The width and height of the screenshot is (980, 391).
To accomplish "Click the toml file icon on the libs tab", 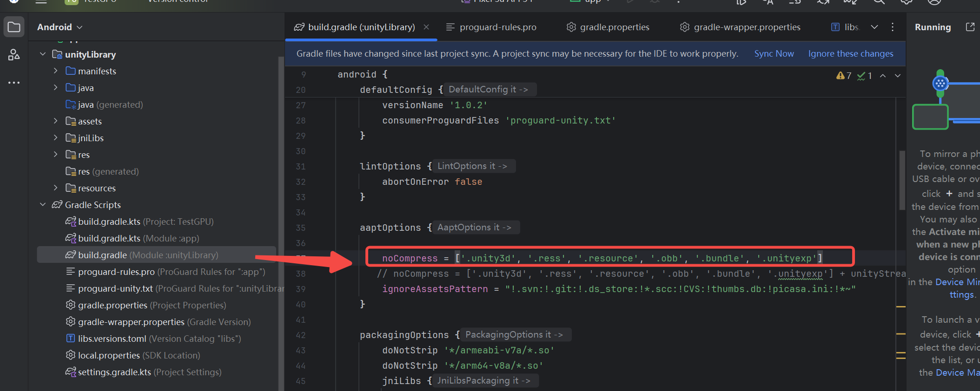I will click(835, 27).
